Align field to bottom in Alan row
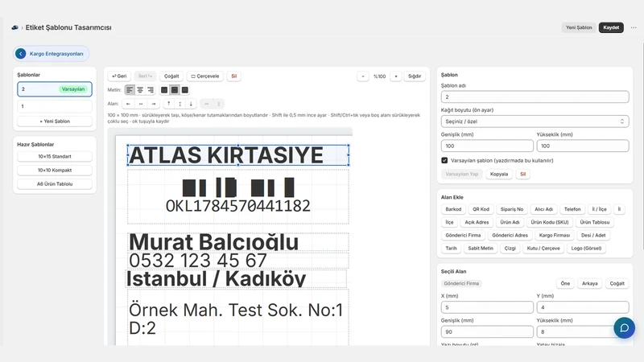 191,104
